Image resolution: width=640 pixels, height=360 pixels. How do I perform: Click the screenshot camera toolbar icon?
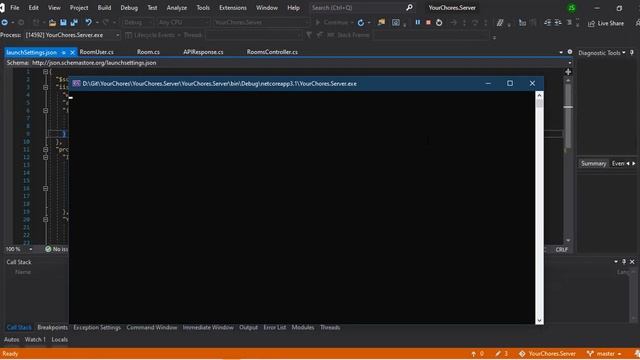396,23
